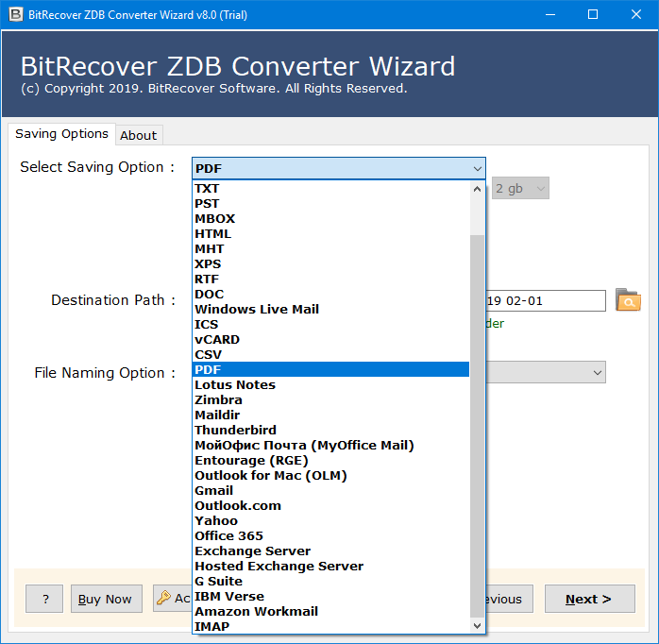This screenshot has height=644, width=659.
Task: Choose Exchange Server entry
Action: tap(330, 551)
